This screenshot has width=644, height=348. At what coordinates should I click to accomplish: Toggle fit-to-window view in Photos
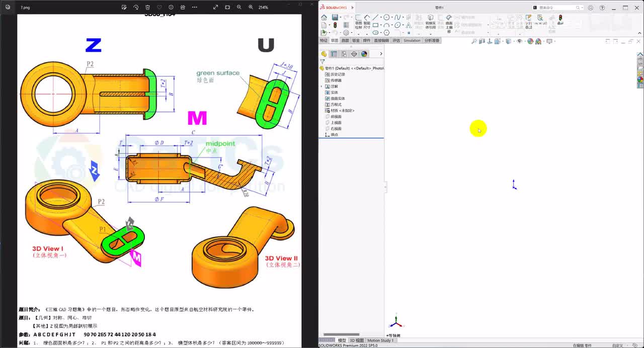click(227, 7)
